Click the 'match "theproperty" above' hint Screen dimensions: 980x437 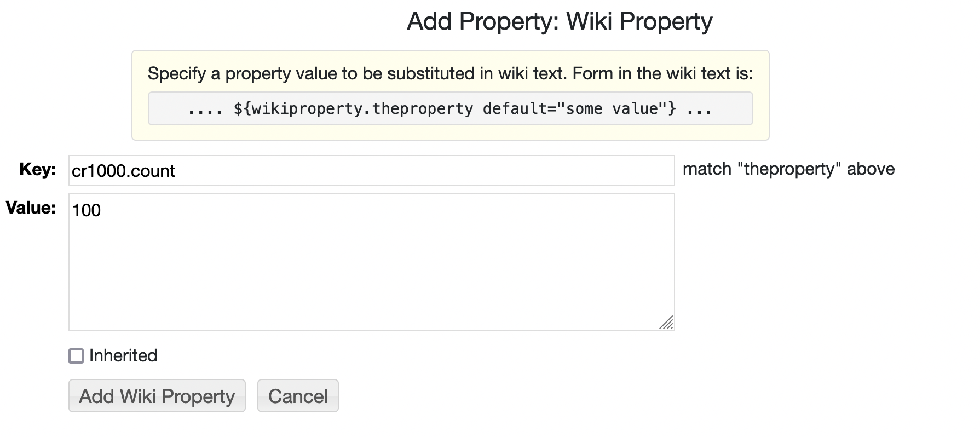788,169
